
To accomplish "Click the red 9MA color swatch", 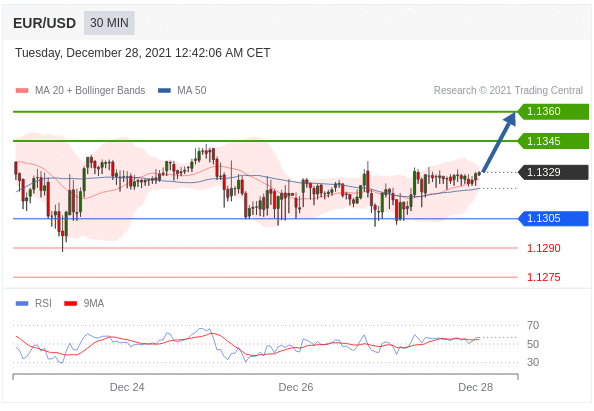I will click(x=70, y=303).
